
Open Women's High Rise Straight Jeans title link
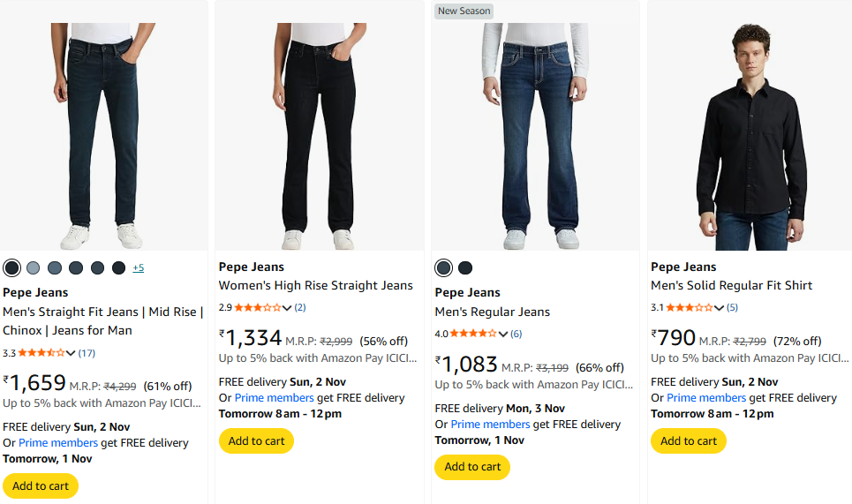pos(316,285)
